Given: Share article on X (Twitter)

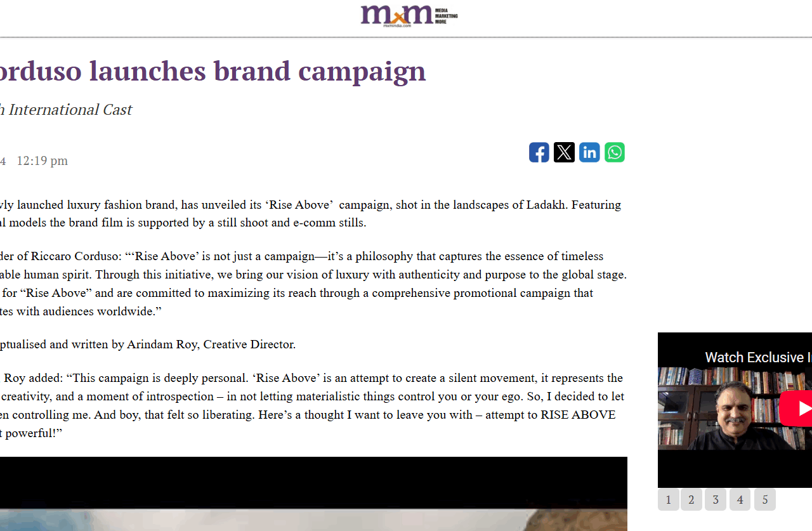Looking at the screenshot, I should click(564, 152).
